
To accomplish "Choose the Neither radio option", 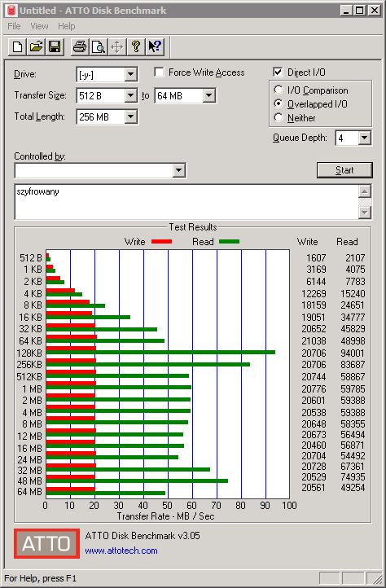I will pyautogui.click(x=279, y=117).
